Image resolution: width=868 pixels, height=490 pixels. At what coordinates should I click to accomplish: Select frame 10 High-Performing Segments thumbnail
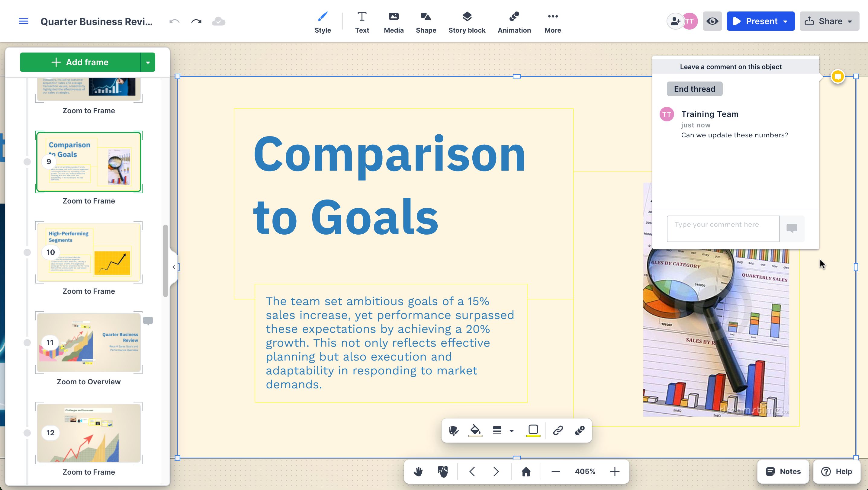click(x=88, y=252)
